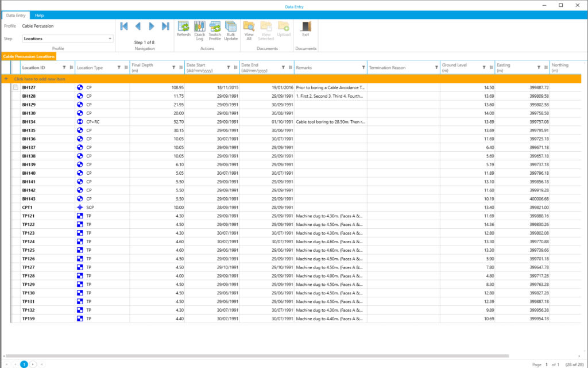This screenshot has width=588, height=368.
Task: Click the Exit door icon
Action: click(x=305, y=26)
